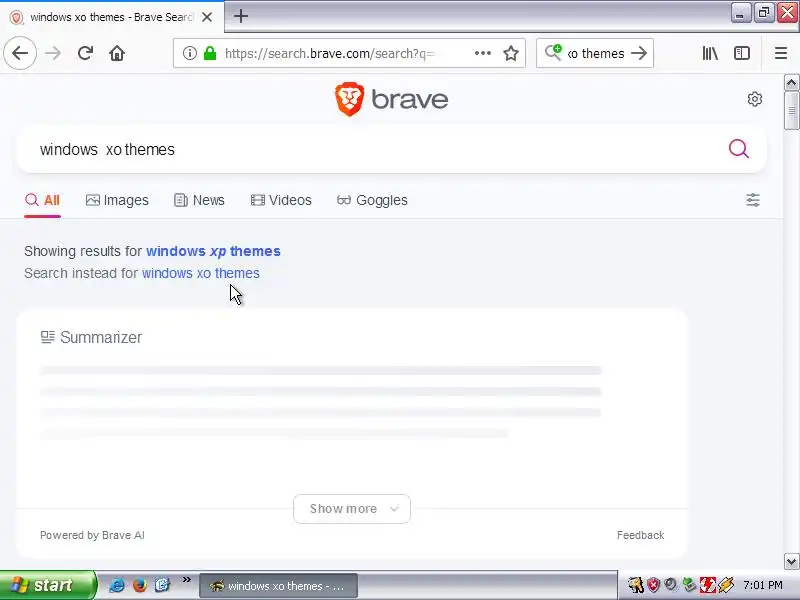Select the browser window taskbar button
The image size is (800, 600).
[x=278, y=586]
